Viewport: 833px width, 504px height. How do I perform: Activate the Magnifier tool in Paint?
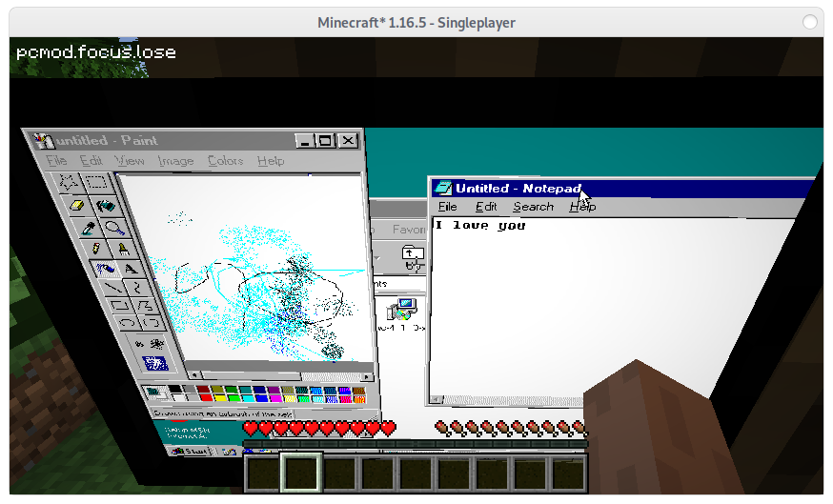(x=114, y=228)
